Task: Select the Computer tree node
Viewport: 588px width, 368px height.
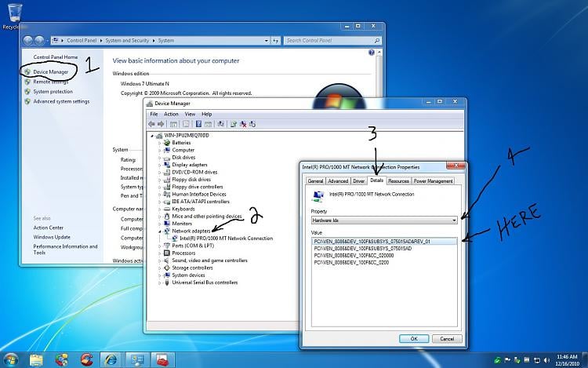Action: [183, 150]
